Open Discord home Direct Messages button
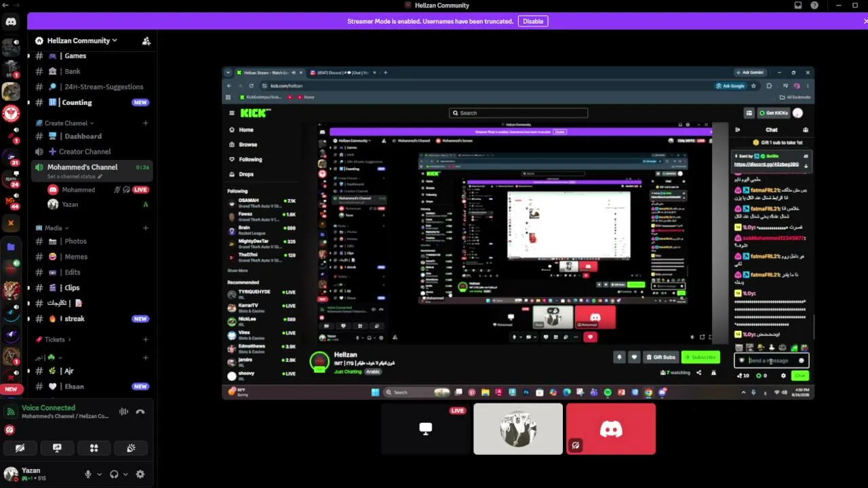The width and height of the screenshot is (868, 488). pyautogui.click(x=11, y=22)
